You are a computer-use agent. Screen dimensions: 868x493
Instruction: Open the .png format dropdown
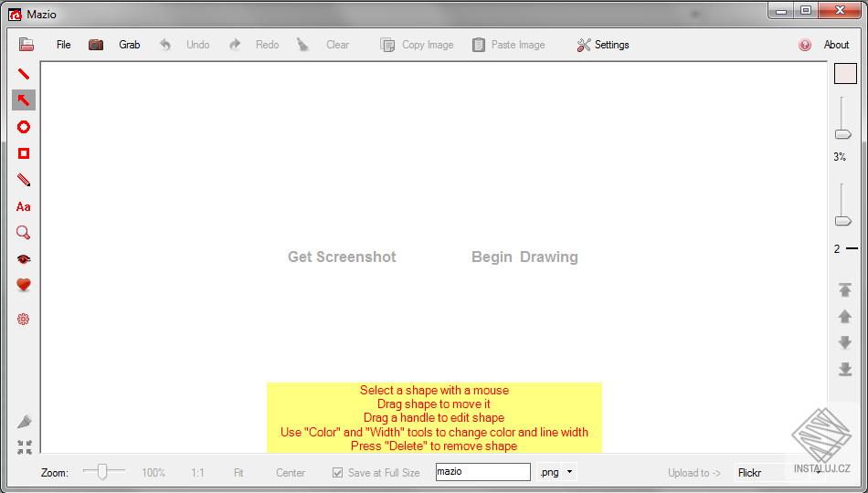[x=569, y=472]
